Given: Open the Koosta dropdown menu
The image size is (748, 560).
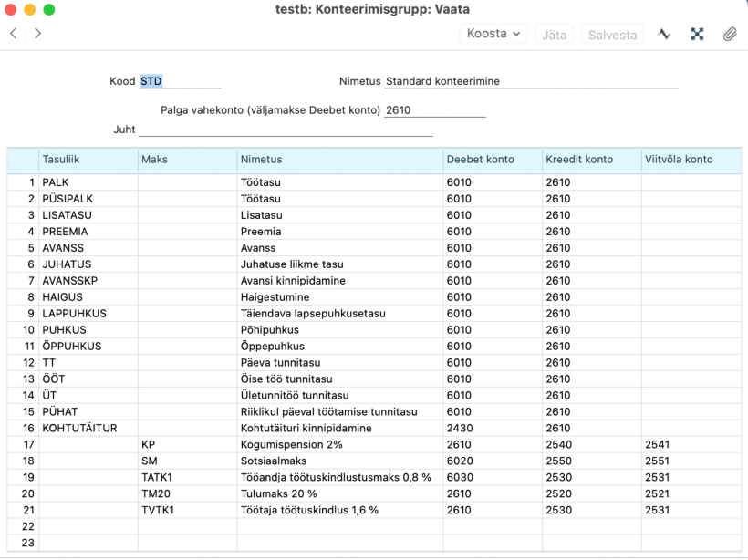Looking at the screenshot, I should coord(493,34).
